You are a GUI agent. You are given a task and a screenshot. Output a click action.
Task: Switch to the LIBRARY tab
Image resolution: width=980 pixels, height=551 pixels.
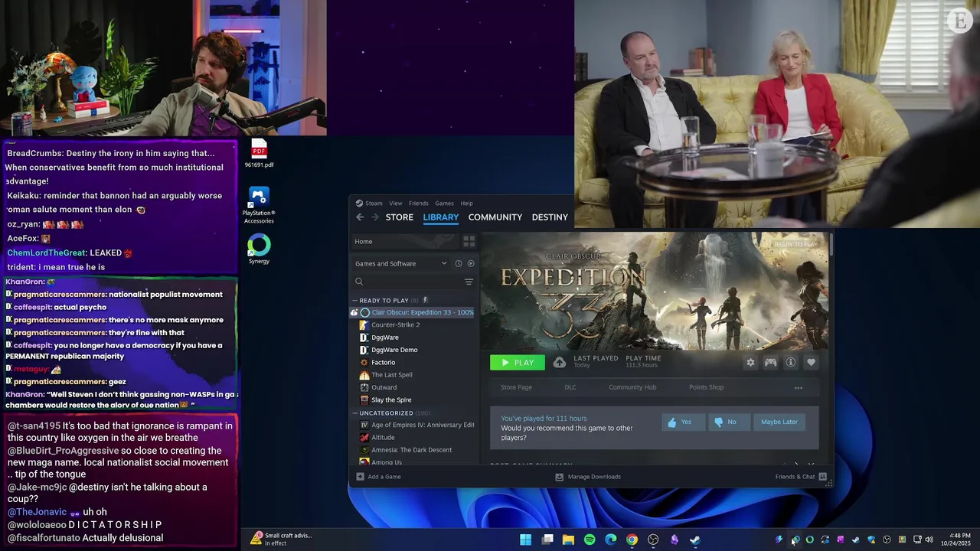pos(441,217)
